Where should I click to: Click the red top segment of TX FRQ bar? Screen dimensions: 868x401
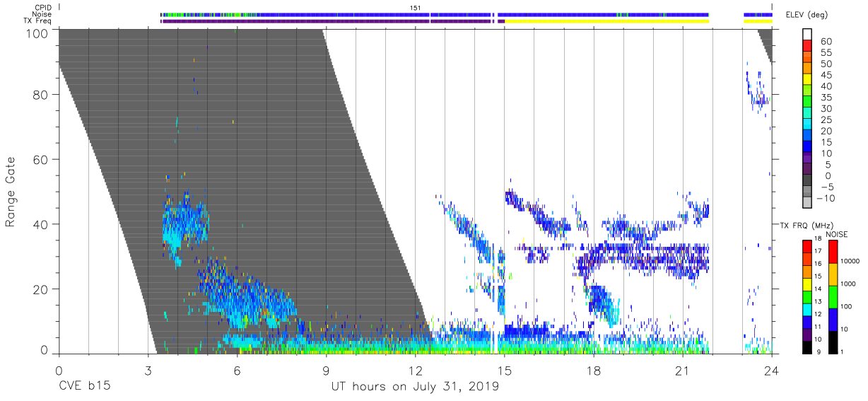click(807, 246)
